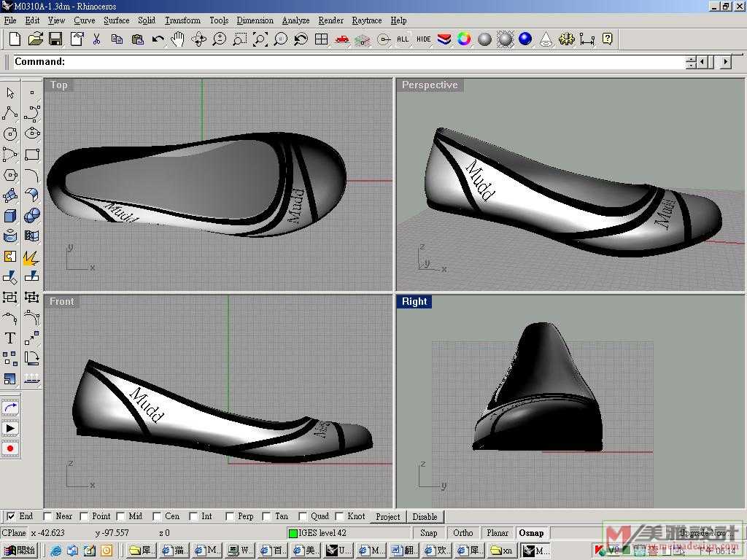Click the Zoom Extents icon
Screen dimensions: 747x560
click(x=260, y=39)
